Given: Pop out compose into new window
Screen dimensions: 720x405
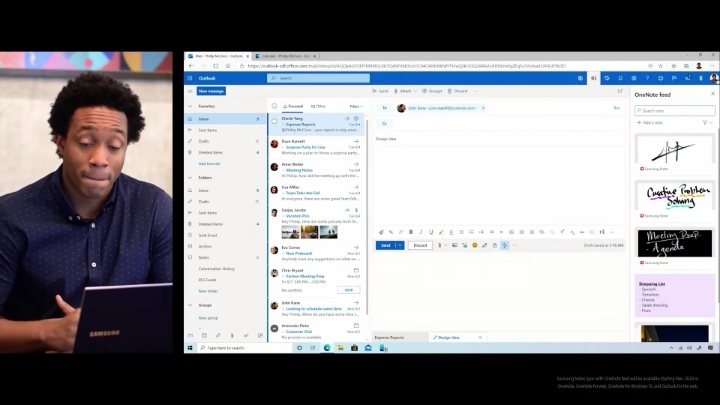Looking at the screenshot, I should click(x=620, y=91).
